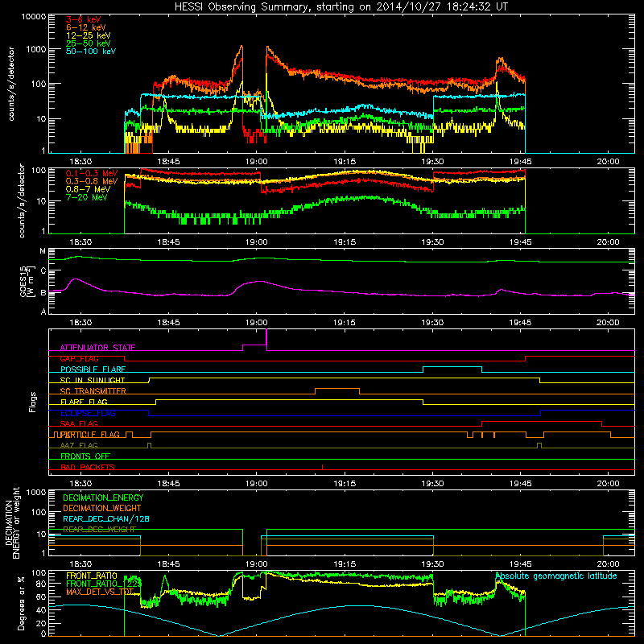
Task: Click the GOES15 W m-2 axis label
Action: click(x=27, y=281)
